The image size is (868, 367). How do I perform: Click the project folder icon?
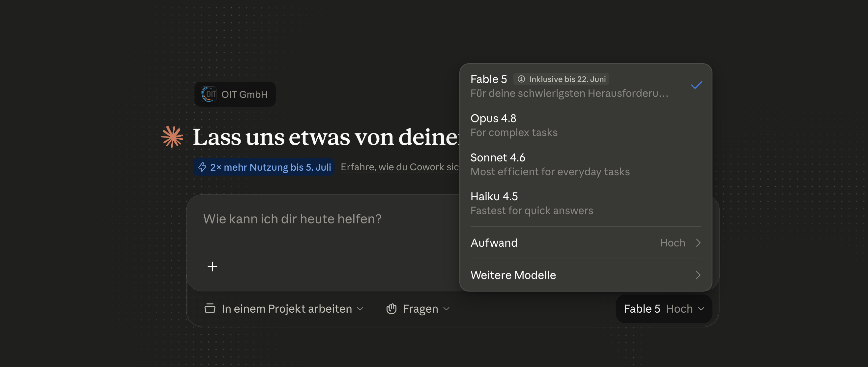coord(210,309)
